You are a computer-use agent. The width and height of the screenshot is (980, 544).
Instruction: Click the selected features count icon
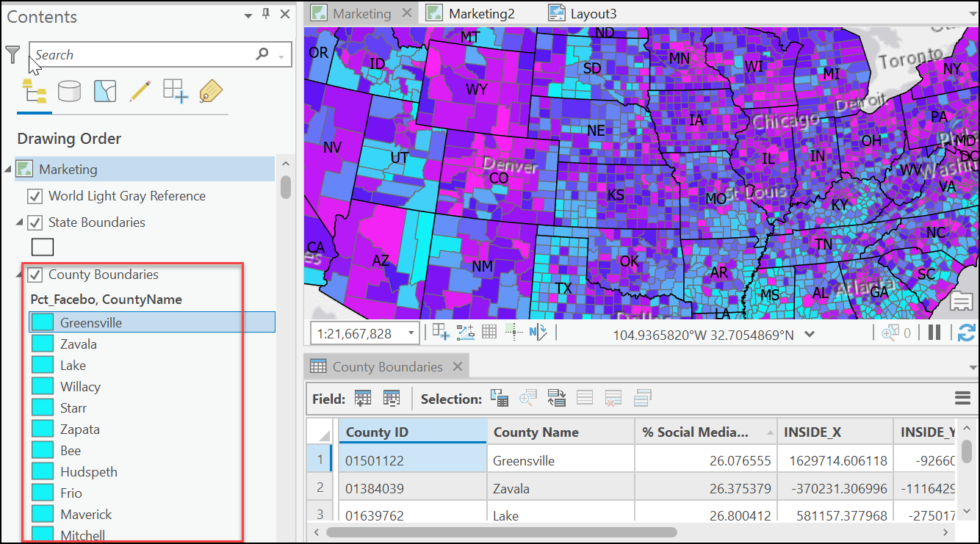tap(896, 333)
